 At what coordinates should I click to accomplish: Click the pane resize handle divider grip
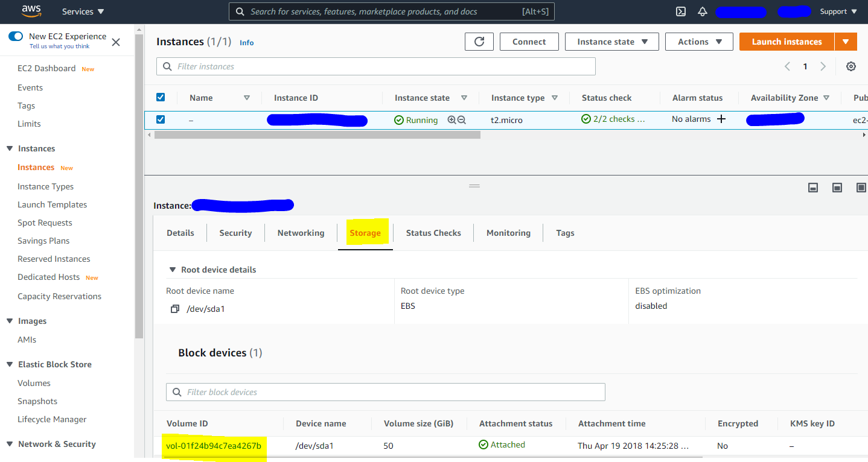[x=474, y=186]
